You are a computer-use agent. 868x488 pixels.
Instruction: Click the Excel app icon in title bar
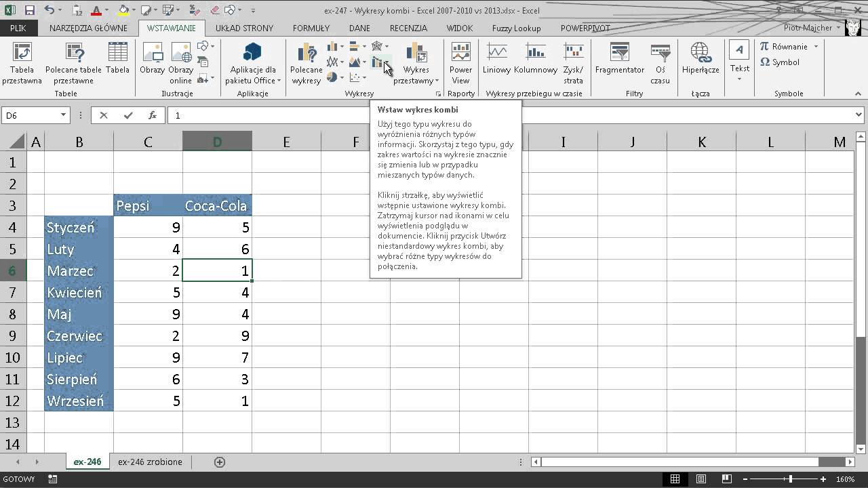(x=10, y=10)
